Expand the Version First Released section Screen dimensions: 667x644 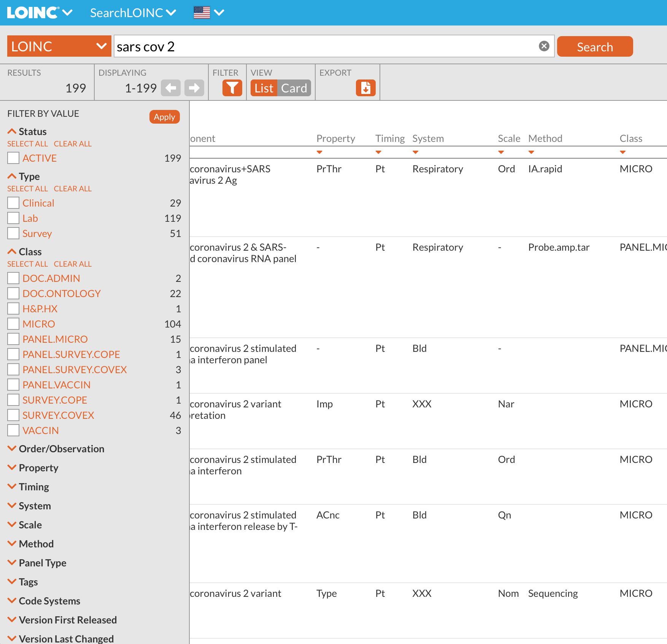point(62,620)
